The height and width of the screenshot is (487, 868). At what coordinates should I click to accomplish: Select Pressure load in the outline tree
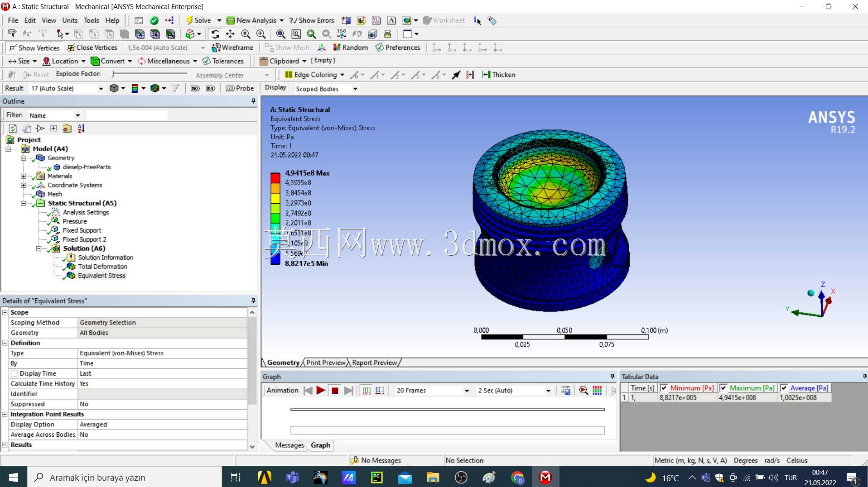point(75,221)
